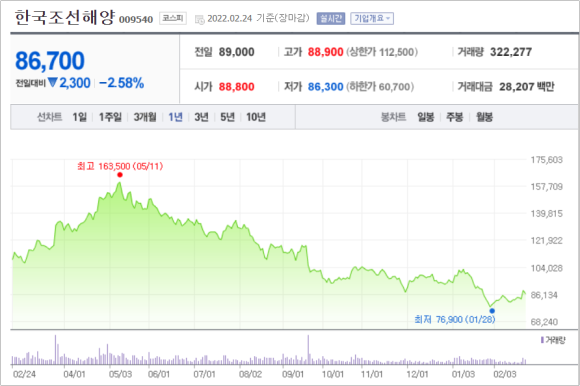Image resolution: width=580 pixels, height=386 pixels.
Task: Click the current price 86,700
Action: [50, 61]
